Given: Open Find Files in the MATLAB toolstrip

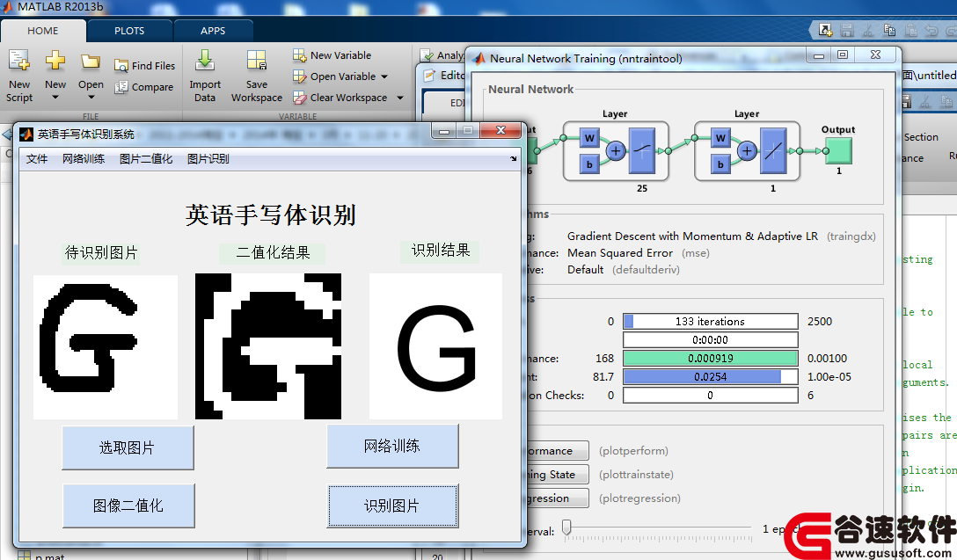Looking at the screenshot, I should (144, 66).
